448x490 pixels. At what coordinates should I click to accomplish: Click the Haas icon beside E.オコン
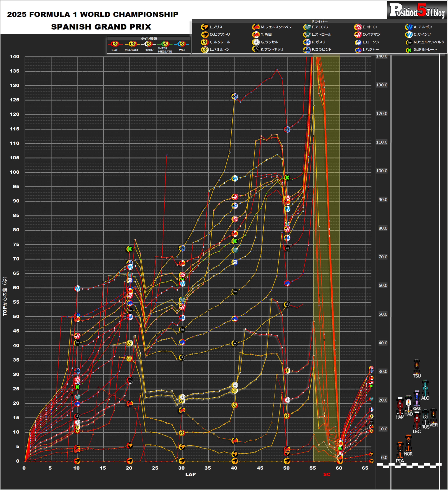pyautogui.click(x=358, y=27)
